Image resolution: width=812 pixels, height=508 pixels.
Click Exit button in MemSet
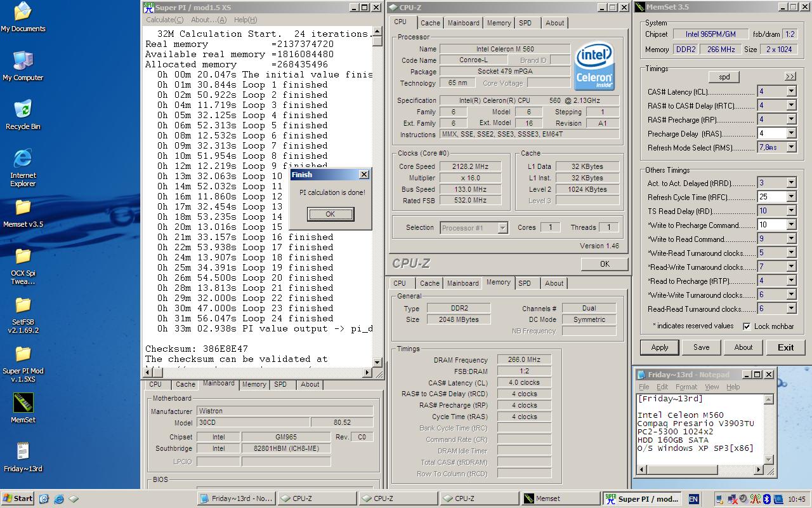[x=785, y=347]
